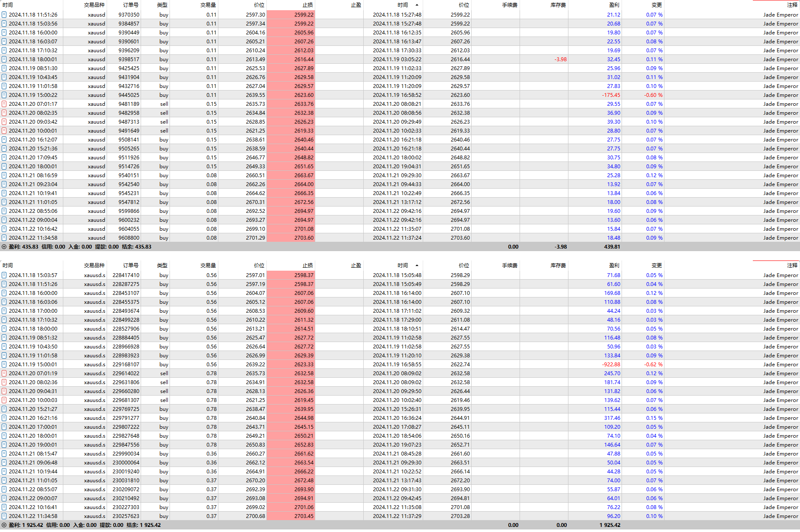
Task: Click the 止损 header in the top table
Action: click(308, 5)
